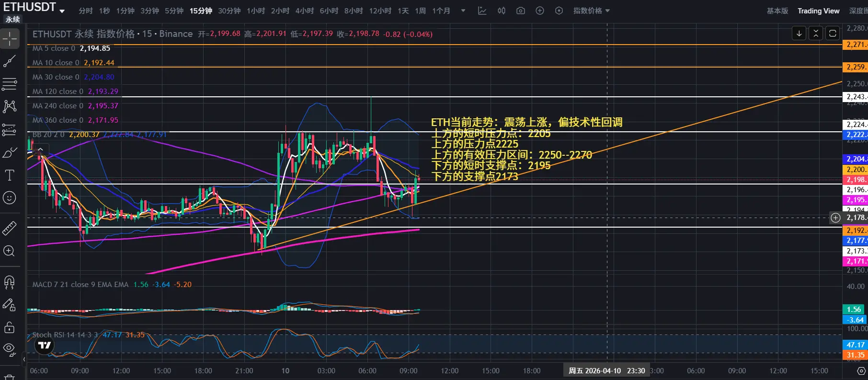
Task: Select the 1个月 interval
Action: (x=441, y=11)
